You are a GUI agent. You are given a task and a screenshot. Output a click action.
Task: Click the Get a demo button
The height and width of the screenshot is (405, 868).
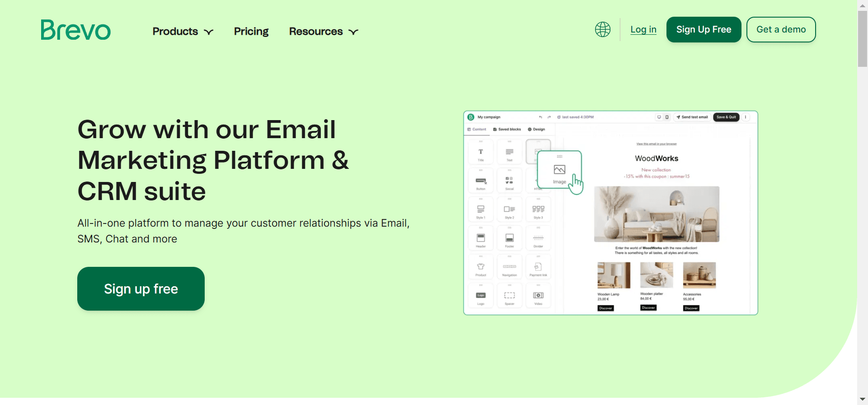click(x=780, y=29)
